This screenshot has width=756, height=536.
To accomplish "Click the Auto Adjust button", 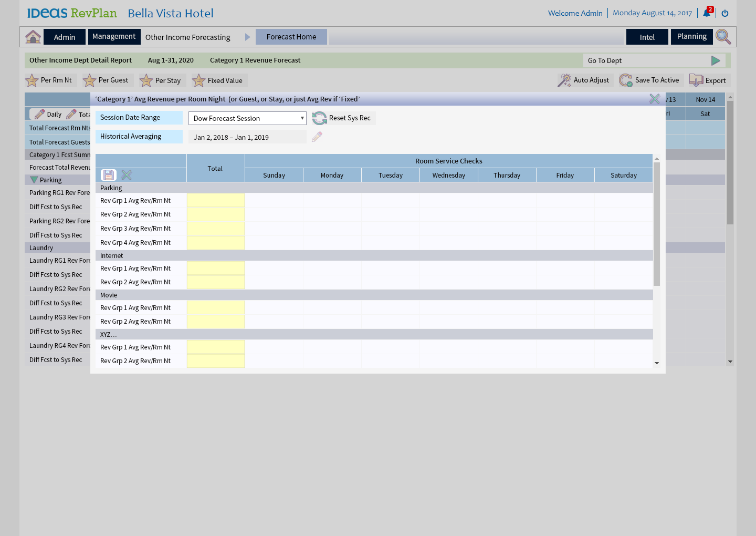I will tap(585, 80).
